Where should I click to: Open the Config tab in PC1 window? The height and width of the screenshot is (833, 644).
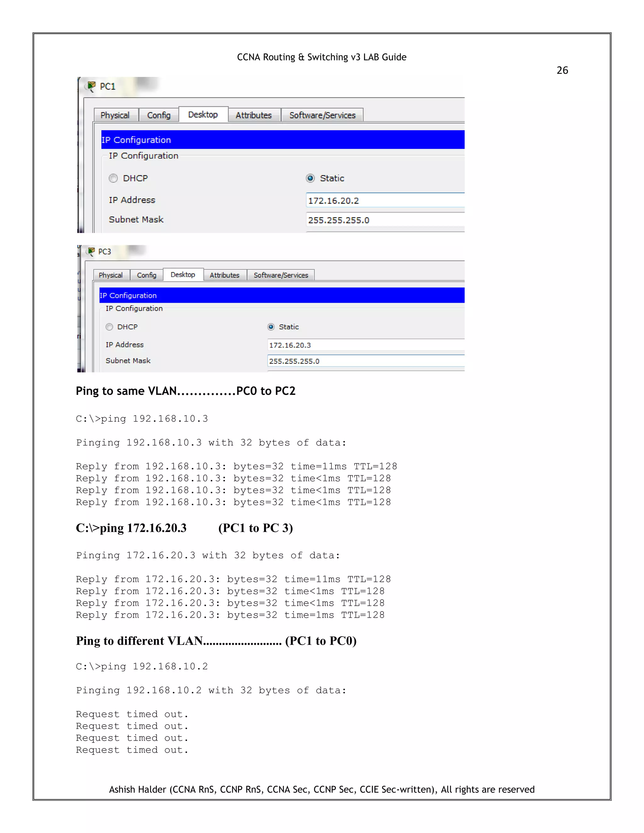coord(159,115)
